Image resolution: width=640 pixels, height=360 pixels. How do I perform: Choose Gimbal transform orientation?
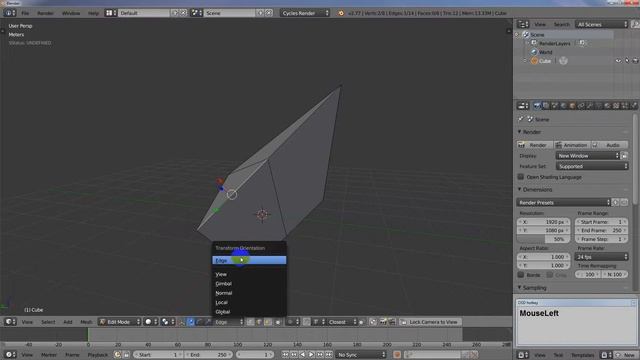click(249, 284)
